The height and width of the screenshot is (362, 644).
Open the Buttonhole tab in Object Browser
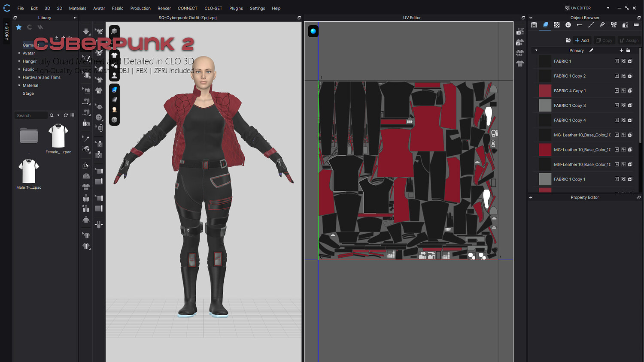[x=580, y=25]
